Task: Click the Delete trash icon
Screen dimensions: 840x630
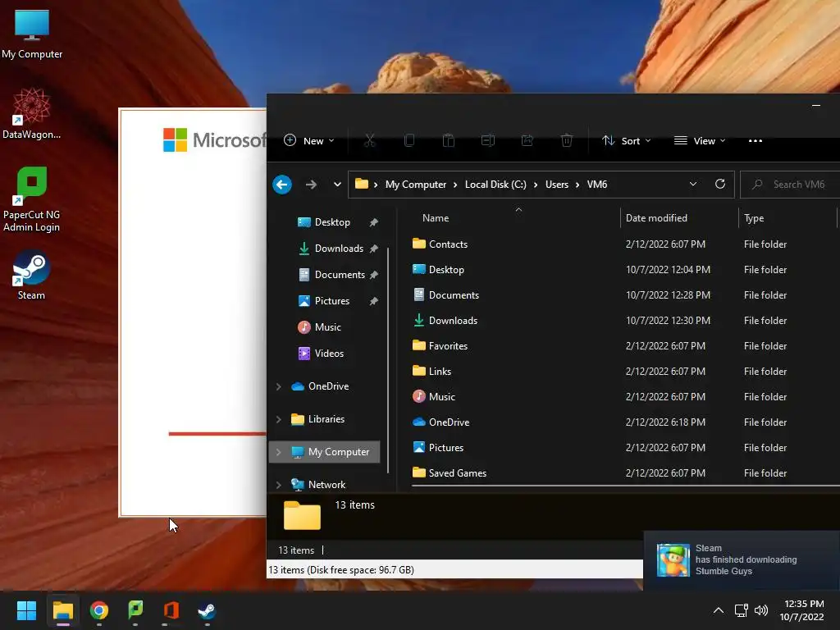Action: pos(567,141)
